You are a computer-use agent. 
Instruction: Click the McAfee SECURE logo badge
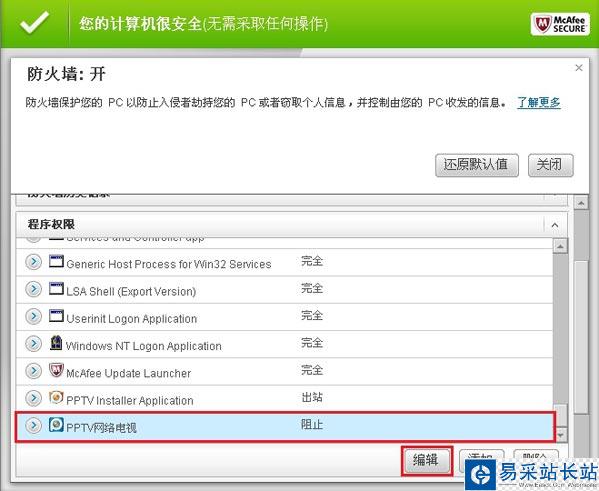[x=560, y=24]
